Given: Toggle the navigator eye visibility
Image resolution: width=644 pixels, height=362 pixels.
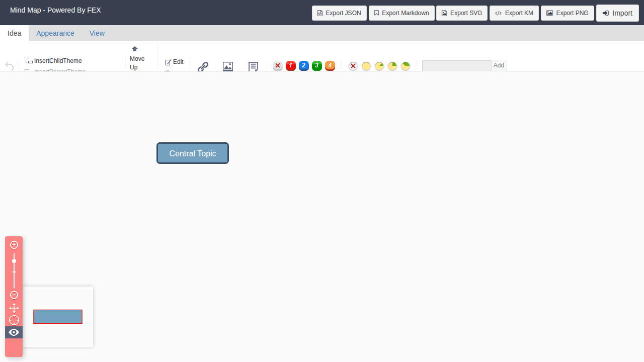Looking at the screenshot, I should pos(14,332).
